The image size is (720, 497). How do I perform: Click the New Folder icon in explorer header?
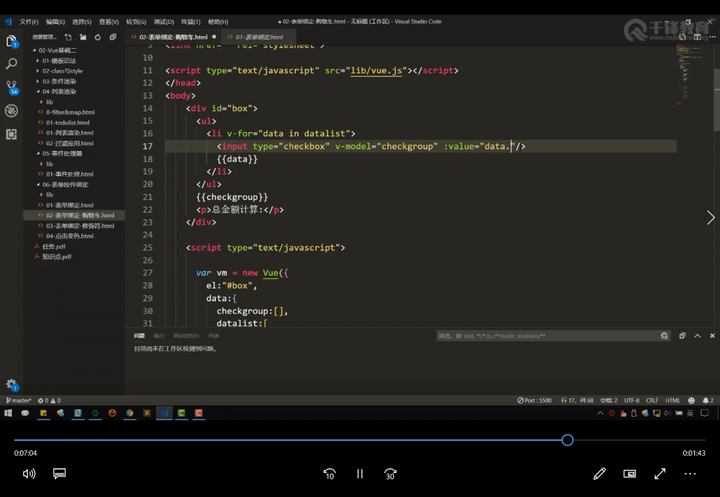tap(83, 37)
